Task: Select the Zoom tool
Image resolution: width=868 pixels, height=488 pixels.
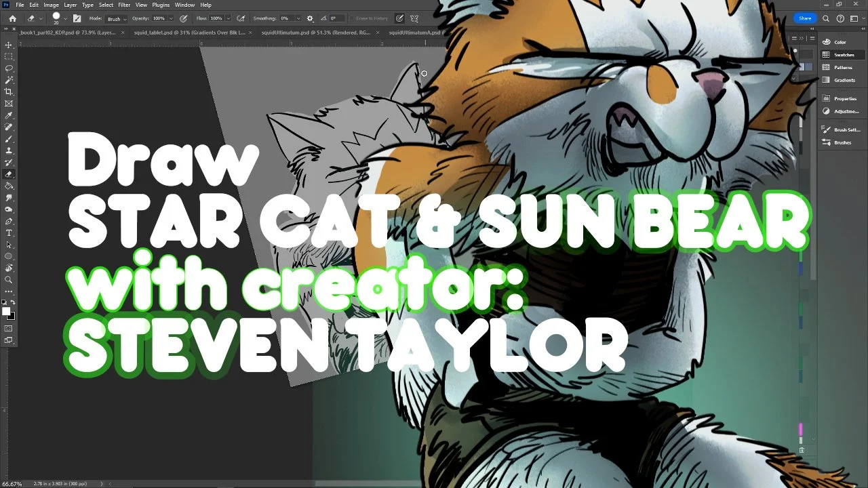Action: [9, 280]
